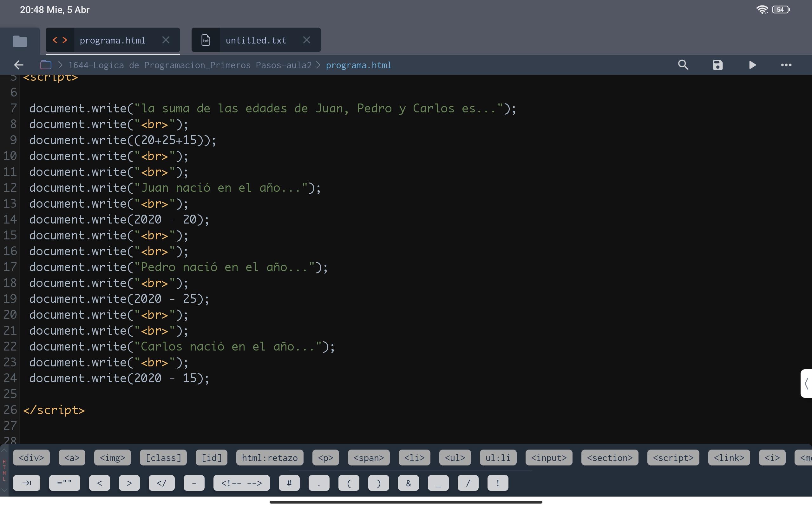Insert an <img> tag snippet
The height and width of the screenshot is (508, 812).
112,458
